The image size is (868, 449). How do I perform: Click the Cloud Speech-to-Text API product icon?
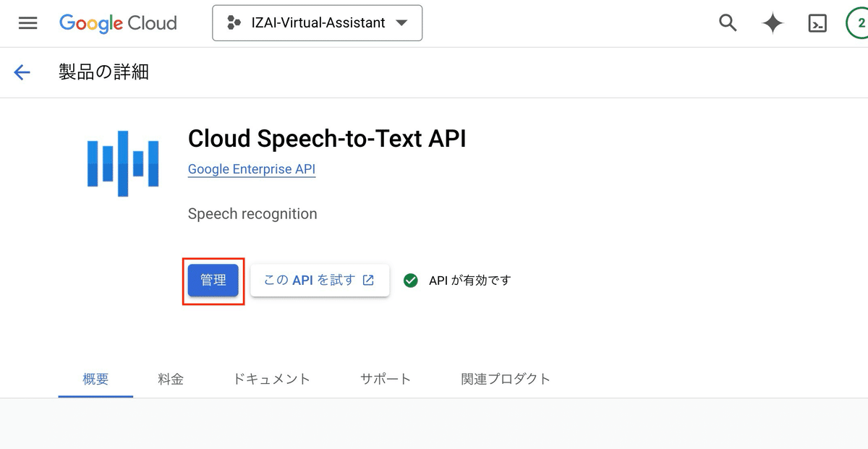click(x=123, y=161)
